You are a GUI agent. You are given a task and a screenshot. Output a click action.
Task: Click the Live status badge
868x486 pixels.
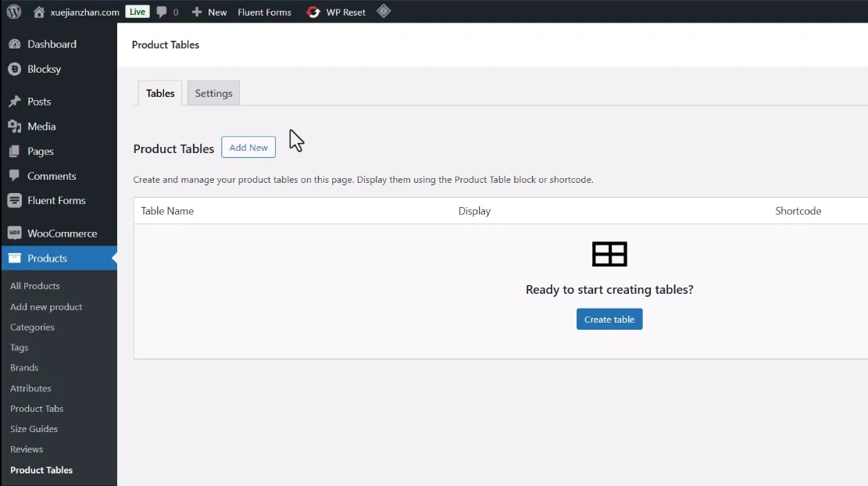(138, 11)
